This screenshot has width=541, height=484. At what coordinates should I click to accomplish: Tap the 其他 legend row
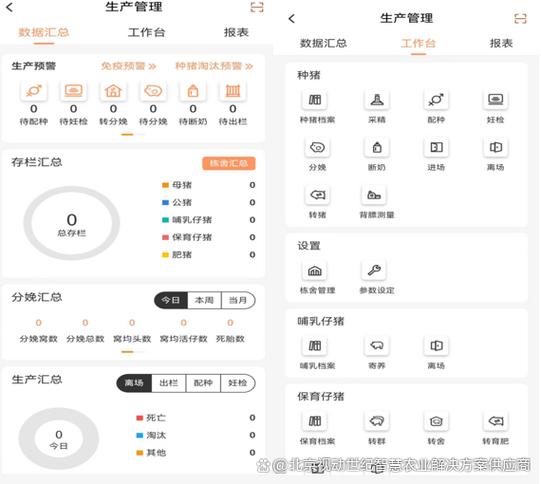[196, 453]
